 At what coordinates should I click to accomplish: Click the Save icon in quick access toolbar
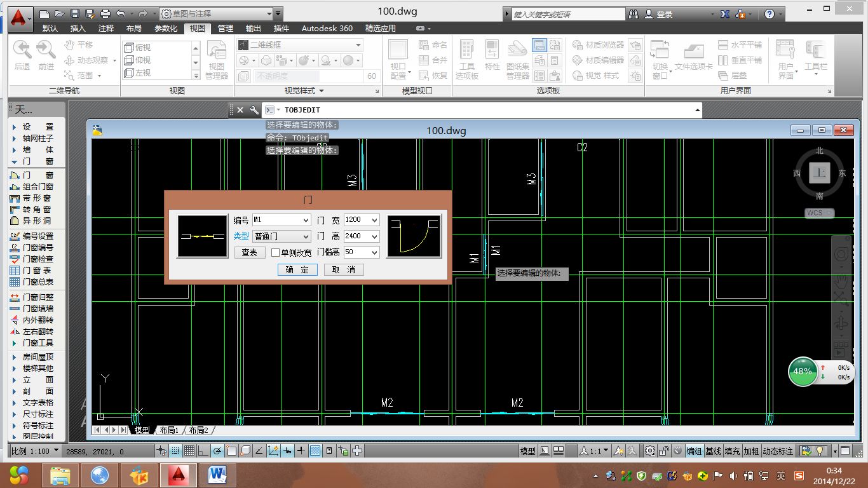point(74,13)
